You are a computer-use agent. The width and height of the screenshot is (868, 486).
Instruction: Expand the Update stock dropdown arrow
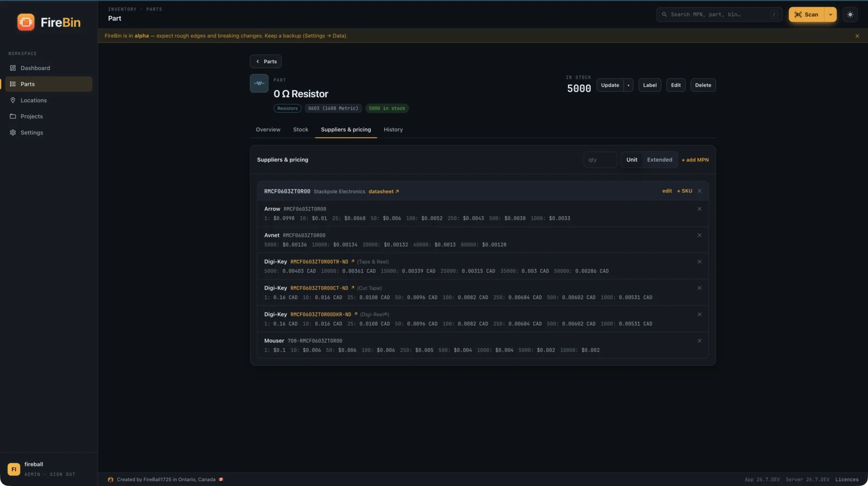coord(628,85)
